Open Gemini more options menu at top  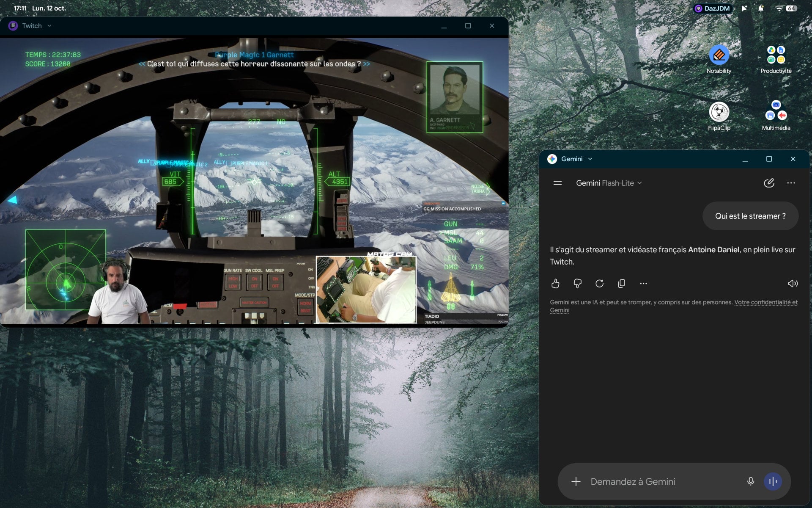pyautogui.click(x=791, y=183)
